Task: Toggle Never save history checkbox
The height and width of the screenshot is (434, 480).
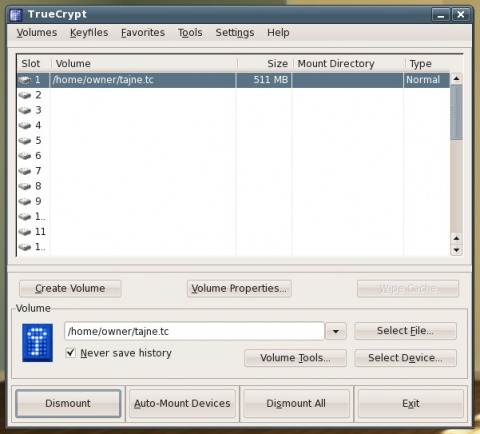Action: point(71,353)
